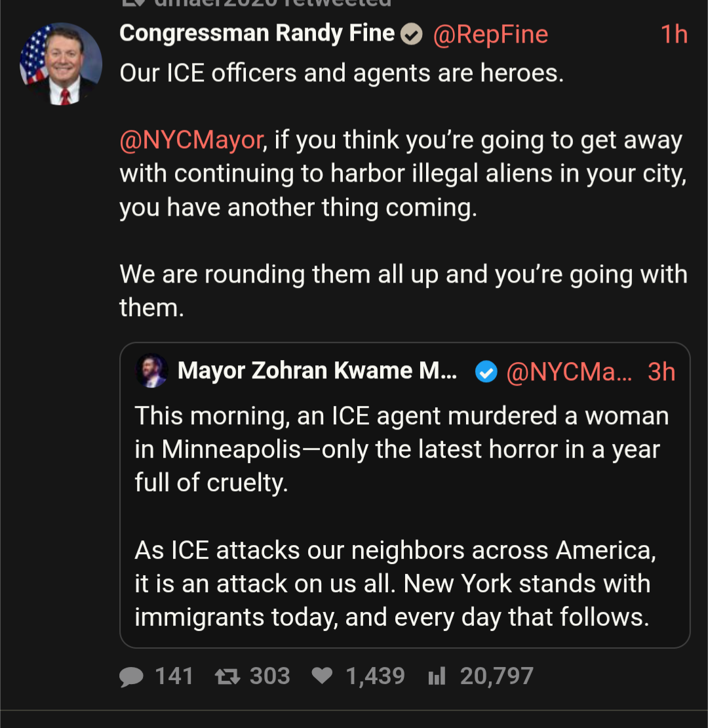Open the quoted tweet's small avatar

[152, 371]
